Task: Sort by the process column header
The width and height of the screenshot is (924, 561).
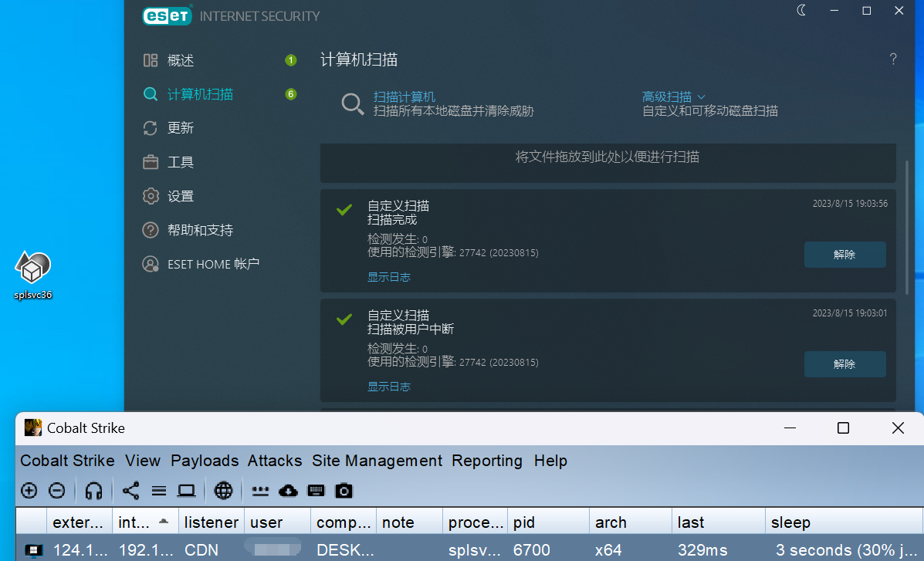Action: pos(475,522)
